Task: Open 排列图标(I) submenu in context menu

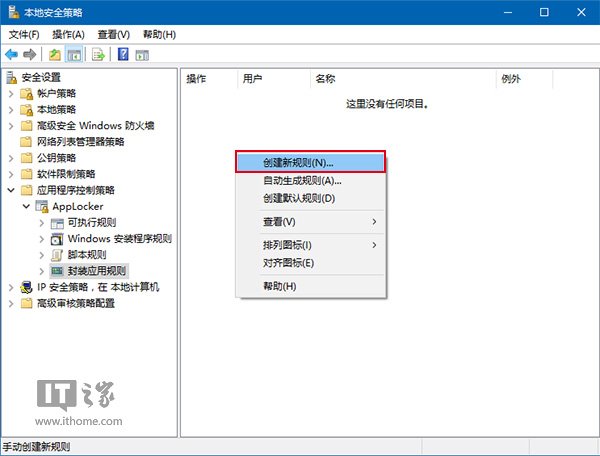Action: (310, 245)
